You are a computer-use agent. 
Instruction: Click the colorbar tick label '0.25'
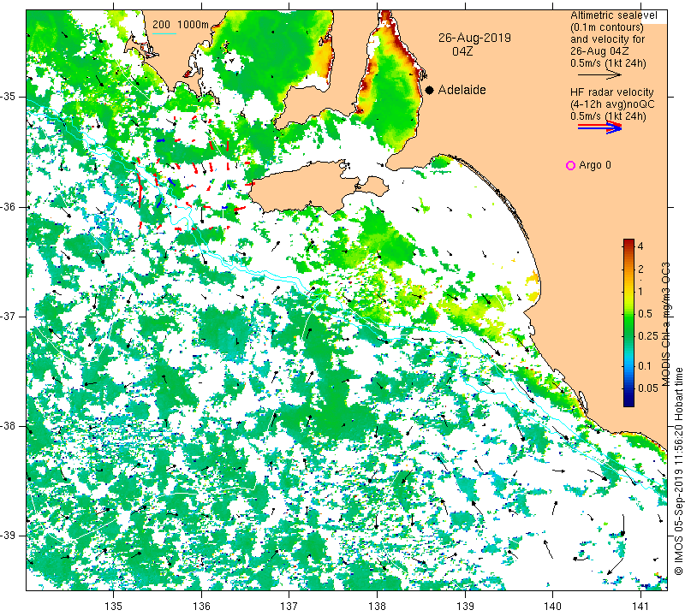point(648,335)
